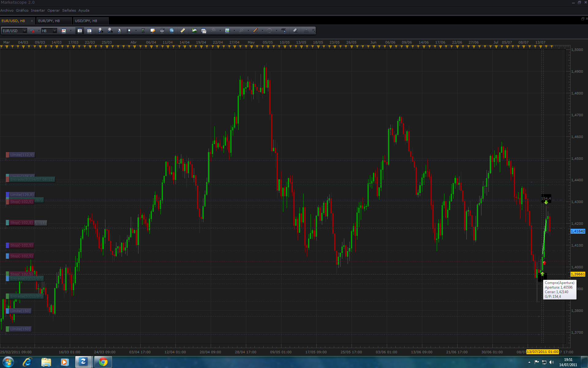Image resolution: width=588 pixels, height=368 pixels.
Task: Switch to the USD/JPY, H8 tab
Action: click(x=86, y=21)
